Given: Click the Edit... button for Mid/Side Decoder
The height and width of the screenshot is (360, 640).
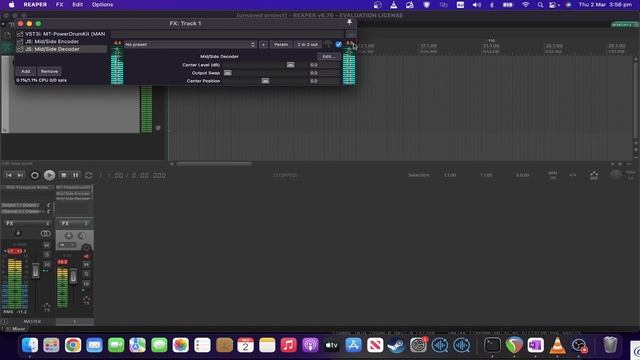Looking at the screenshot, I should pos(329,56).
